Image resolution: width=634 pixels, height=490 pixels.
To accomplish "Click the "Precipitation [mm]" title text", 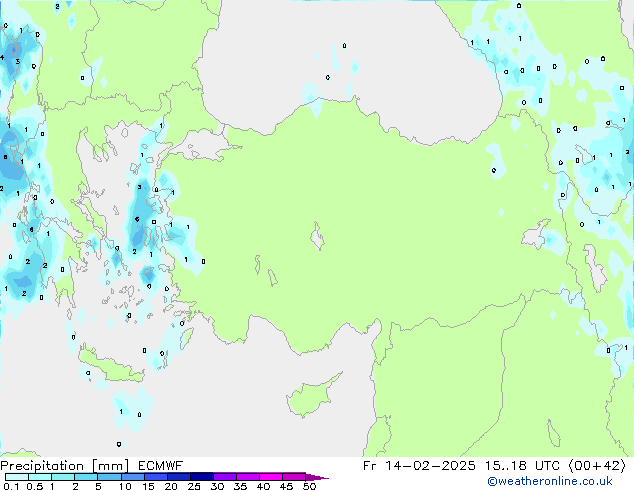I will point(65,466).
